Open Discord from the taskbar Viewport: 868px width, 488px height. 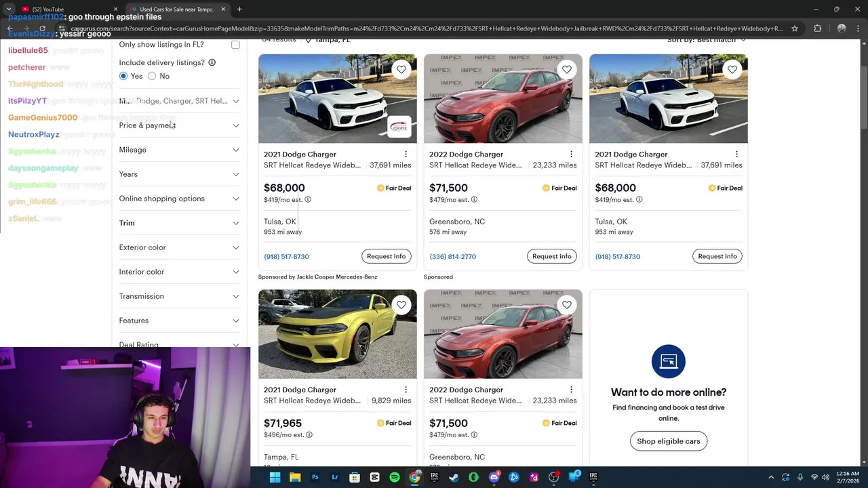point(494,477)
